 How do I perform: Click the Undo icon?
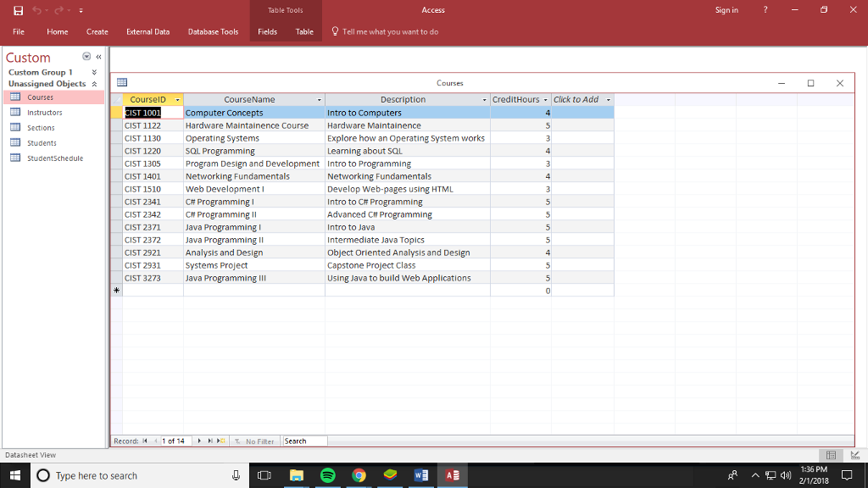coord(36,9)
